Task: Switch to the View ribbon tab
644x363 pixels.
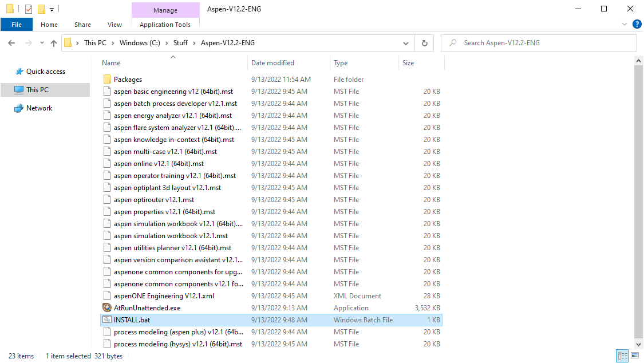Action: [x=114, y=25]
